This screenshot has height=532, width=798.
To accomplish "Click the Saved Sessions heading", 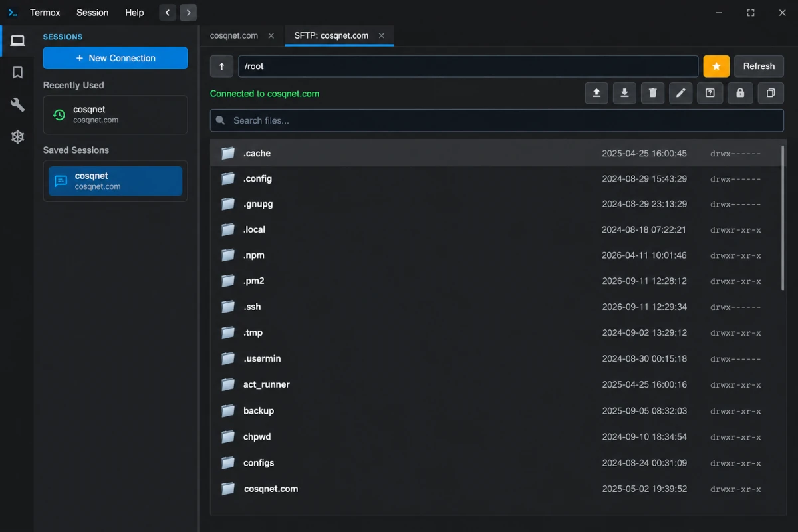I will click(76, 150).
